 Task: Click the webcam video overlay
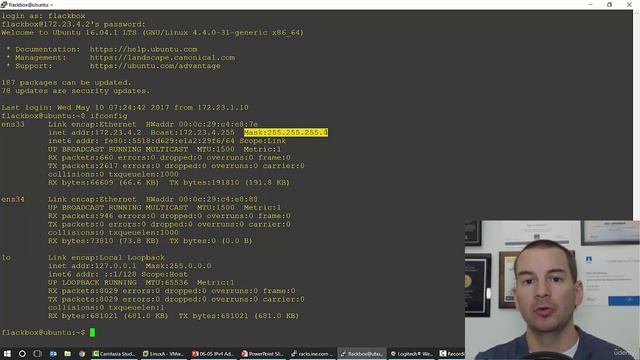[x=552, y=290]
